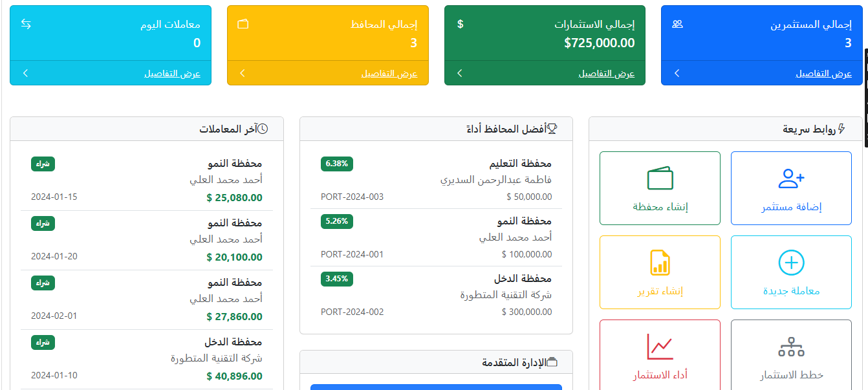Image resolution: width=868 pixels, height=390 pixels.
Task: Click the 6.38% performance badge
Action: [x=337, y=164]
